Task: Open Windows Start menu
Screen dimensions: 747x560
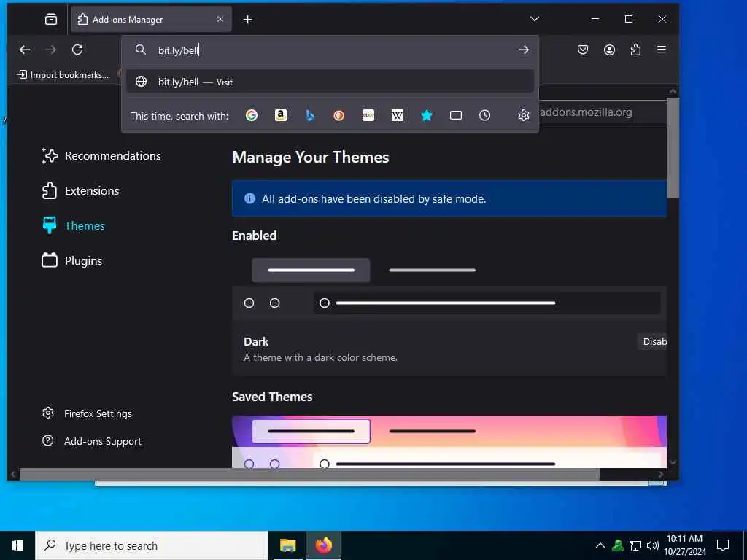Action: 18,545
